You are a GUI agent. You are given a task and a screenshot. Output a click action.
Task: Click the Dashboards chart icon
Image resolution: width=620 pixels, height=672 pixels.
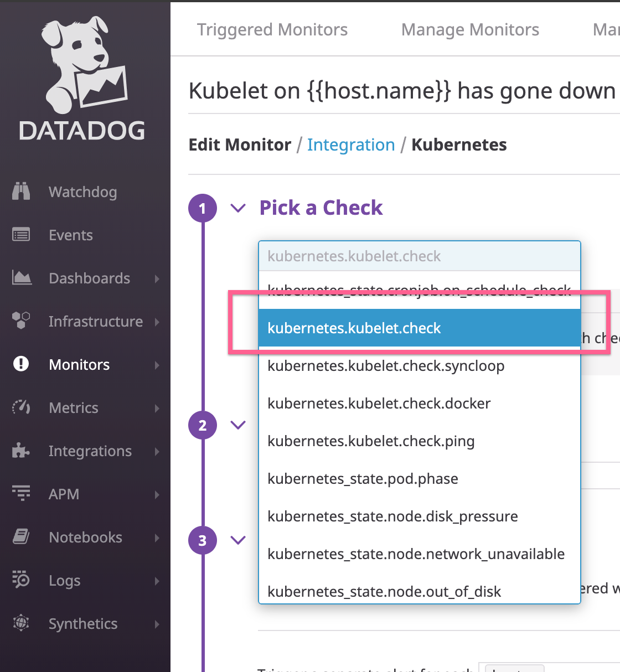22,278
